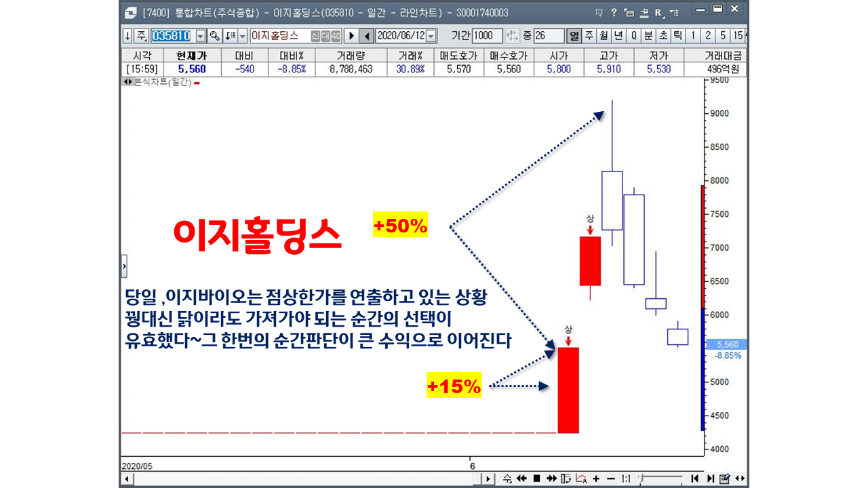Open the stock code 035810 dropdown
Screen dimensions: 868x488
pyautogui.click(x=200, y=36)
